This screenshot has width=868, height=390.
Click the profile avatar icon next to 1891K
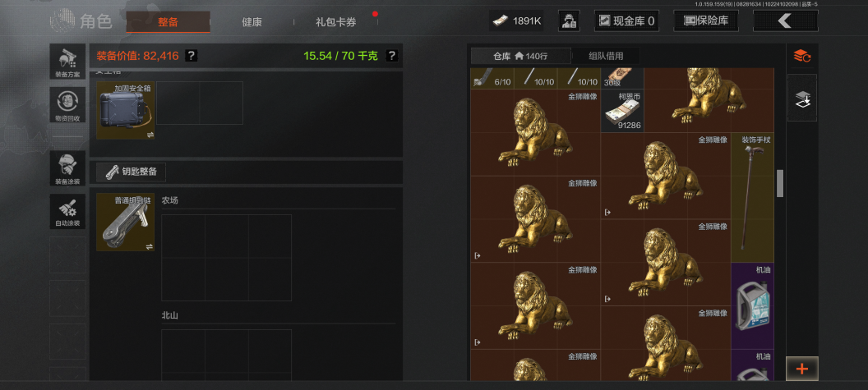568,21
